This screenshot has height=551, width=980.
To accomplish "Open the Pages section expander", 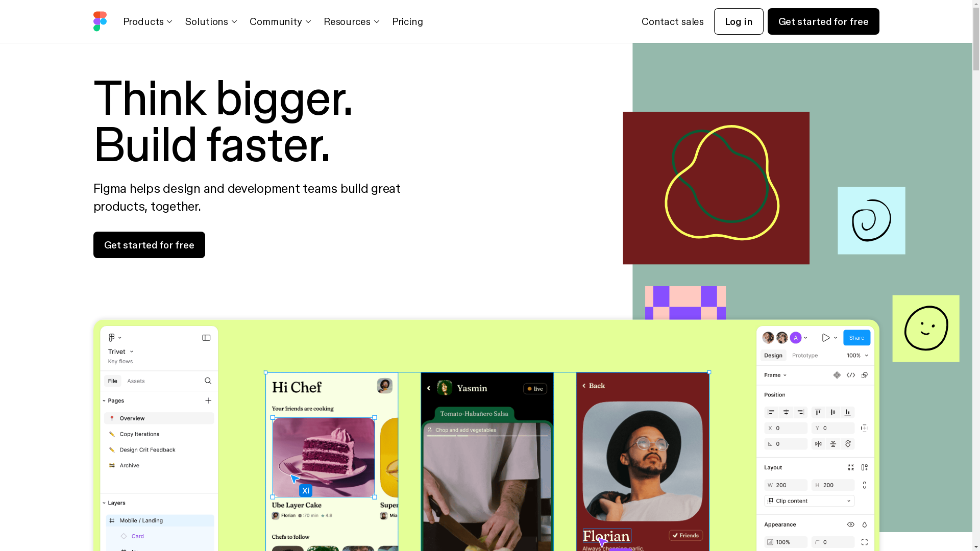I will tap(104, 400).
